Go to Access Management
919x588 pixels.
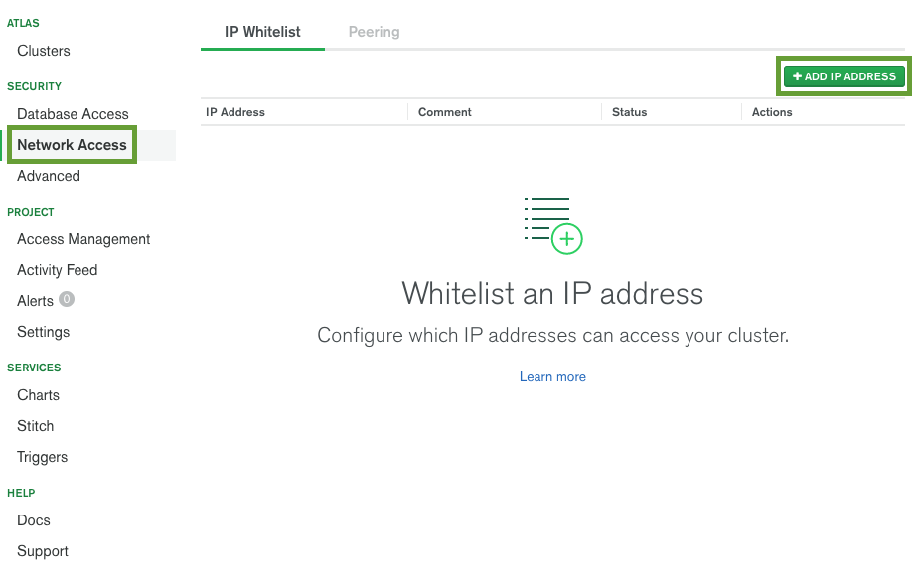tap(83, 239)
